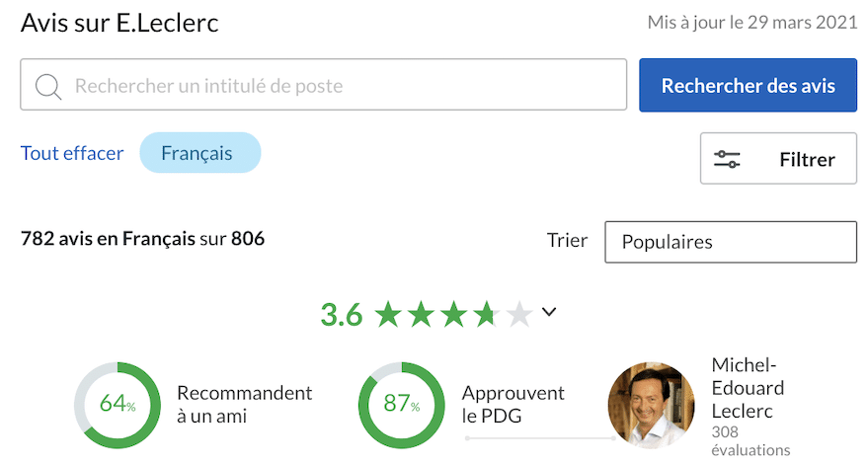Click the Recommandent à un ami label

point(244,404)
